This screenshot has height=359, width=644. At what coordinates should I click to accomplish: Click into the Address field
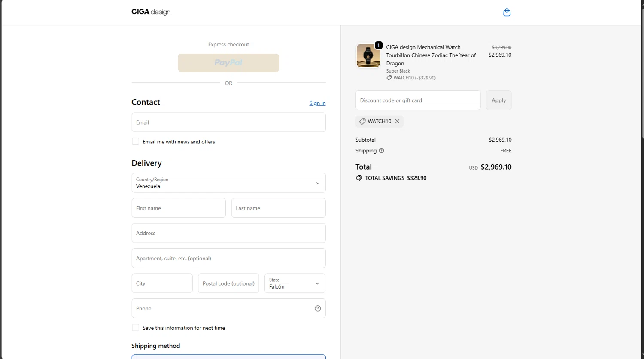[x=228, y=233]
